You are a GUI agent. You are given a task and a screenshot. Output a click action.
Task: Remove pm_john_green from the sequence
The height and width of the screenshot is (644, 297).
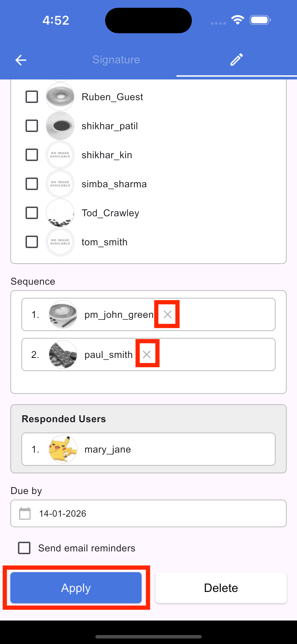(167, 314)
